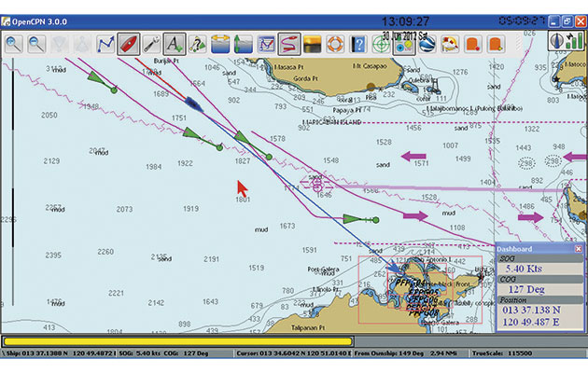Toggle ENC chart text display
Viewport: 588px width, 373px height.
coord(175,44)
